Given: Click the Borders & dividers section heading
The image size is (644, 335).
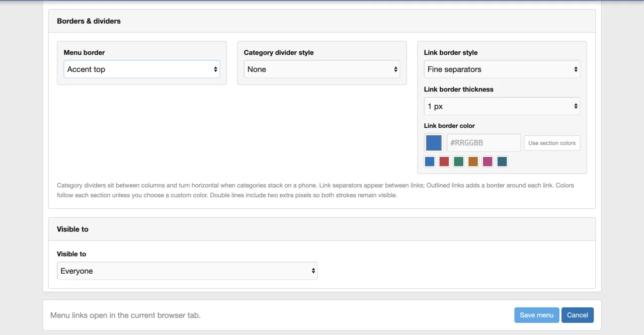Looking at the screenshot, I should tap(89, 21).
